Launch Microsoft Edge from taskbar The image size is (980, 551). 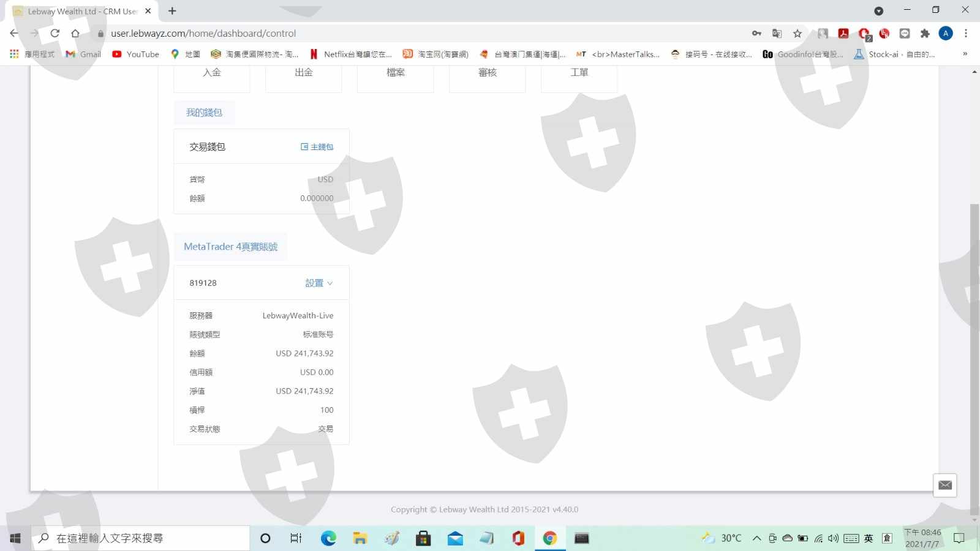pyautogui.click(x=328, y=538)
